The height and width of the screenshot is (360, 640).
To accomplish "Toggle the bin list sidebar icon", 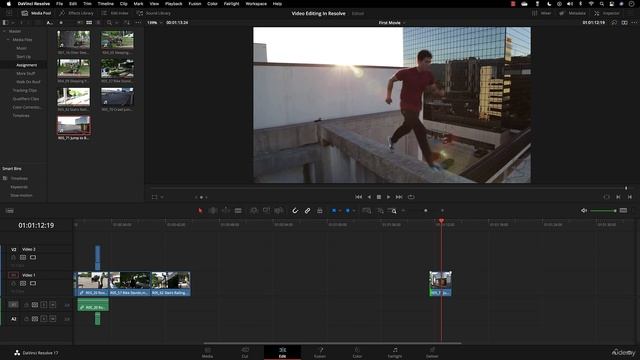I will coord(5,22).
